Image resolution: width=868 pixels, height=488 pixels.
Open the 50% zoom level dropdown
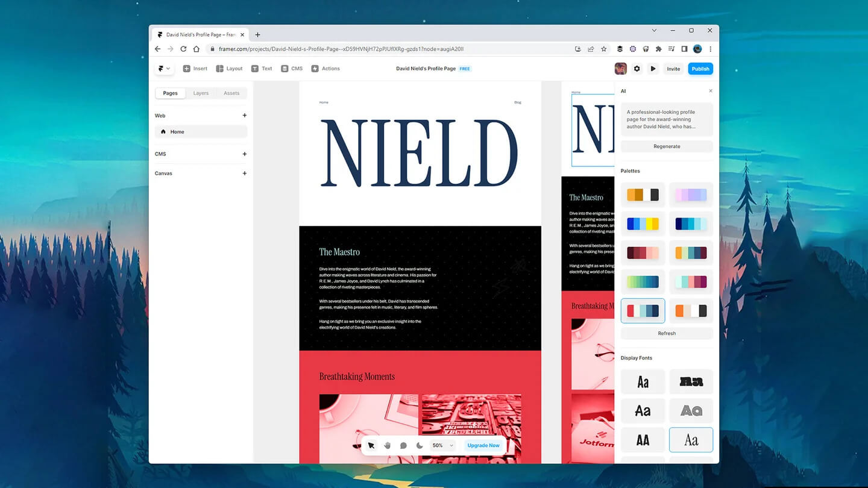(442, 445)
